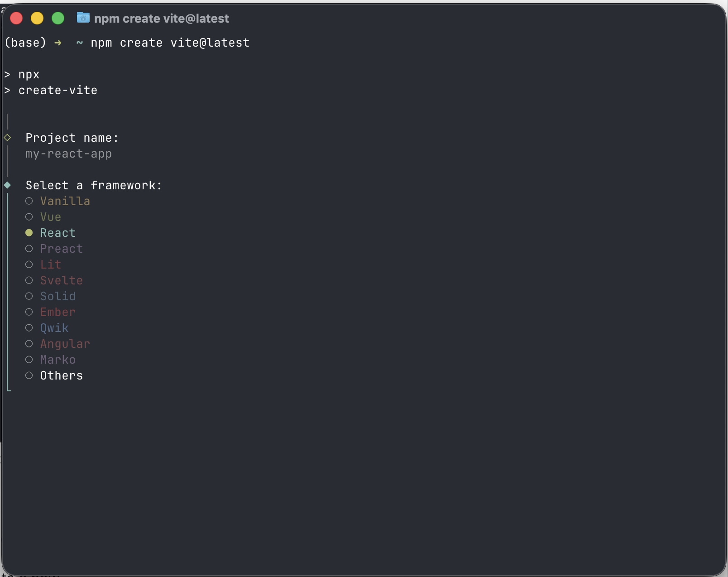Image resolution: width=728 pixels, height=577 pixels.
Task: Click the arrow after the base prompt
Action: [x=58, y=43]
